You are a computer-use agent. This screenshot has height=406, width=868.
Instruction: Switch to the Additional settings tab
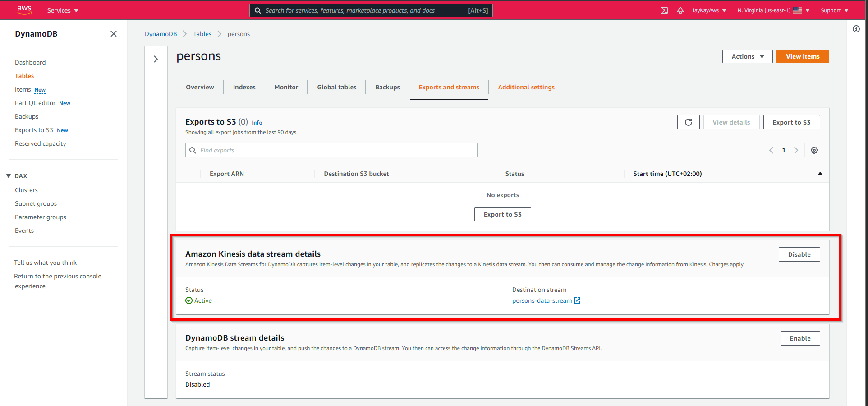tap(526, 87)
